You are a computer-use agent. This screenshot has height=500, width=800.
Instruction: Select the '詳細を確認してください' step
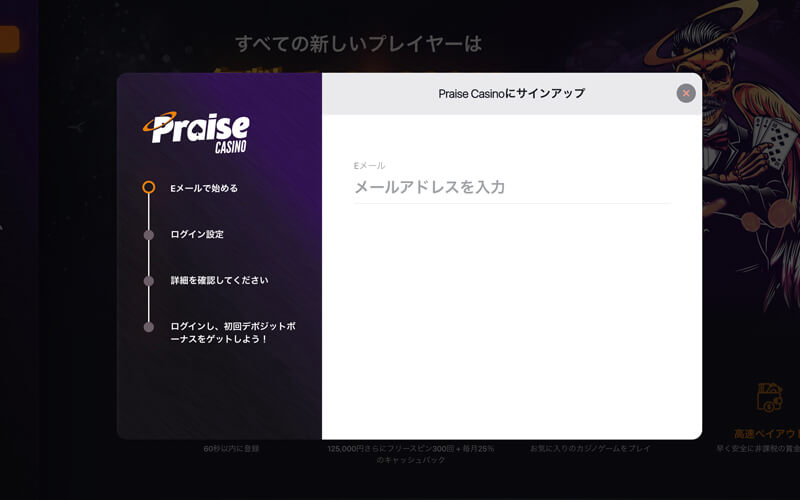[x=219, y=280]
